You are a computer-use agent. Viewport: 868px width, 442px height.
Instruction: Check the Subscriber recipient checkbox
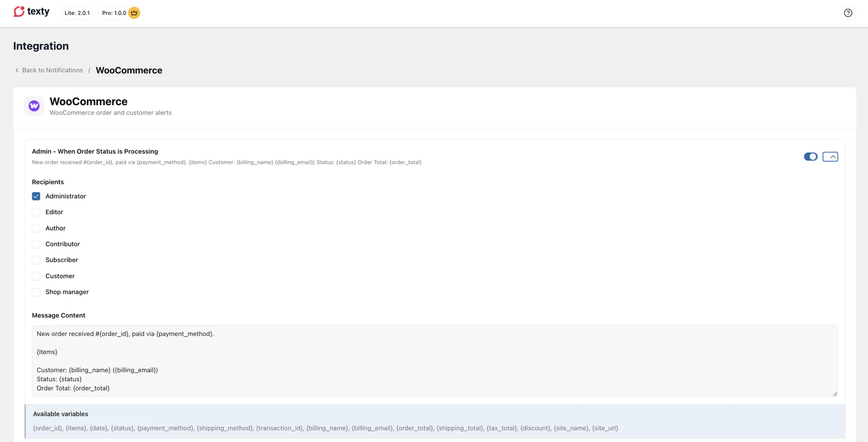[36, 260]
